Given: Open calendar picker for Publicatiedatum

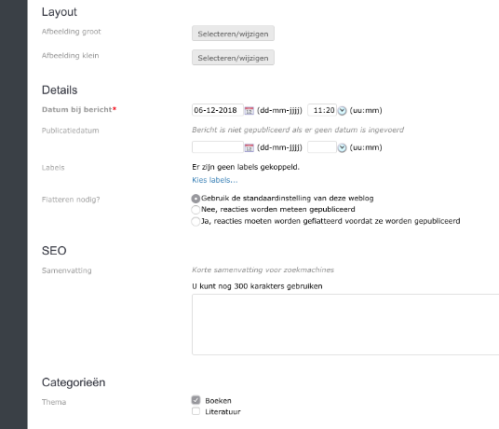Looking at the screenshot, I should point(249,148).
